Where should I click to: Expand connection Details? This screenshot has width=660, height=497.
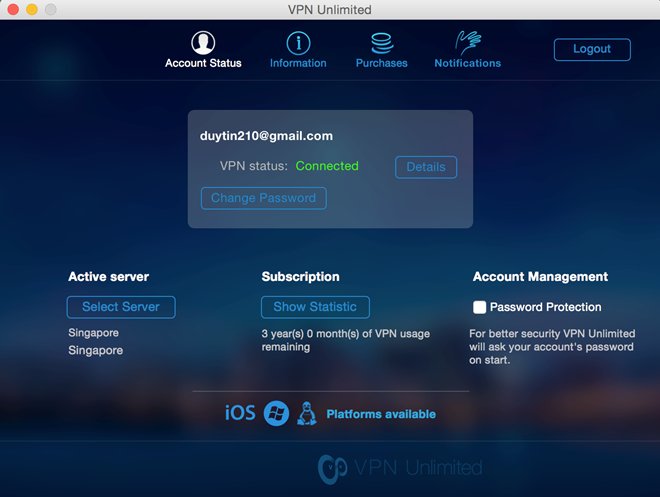point(426,167)
